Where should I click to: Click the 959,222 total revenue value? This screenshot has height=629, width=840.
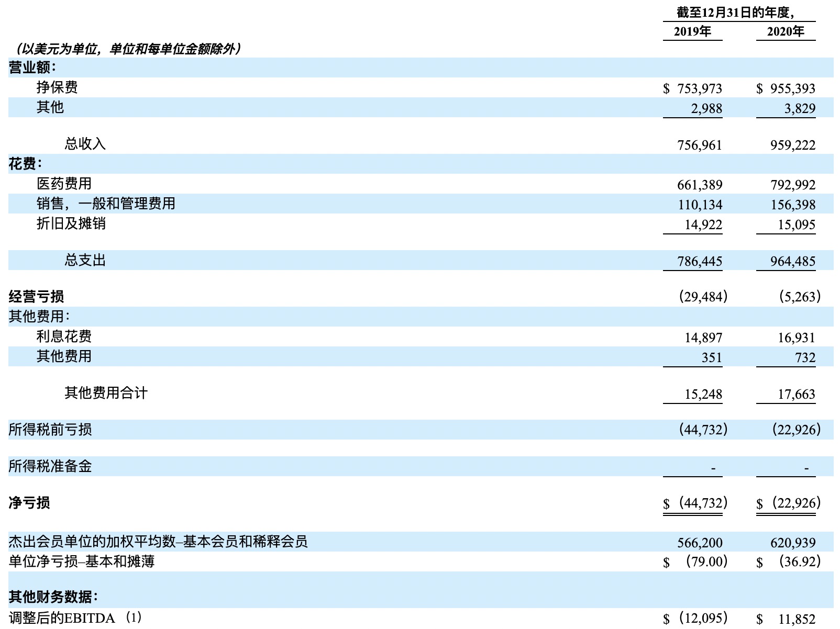point(793,145)
